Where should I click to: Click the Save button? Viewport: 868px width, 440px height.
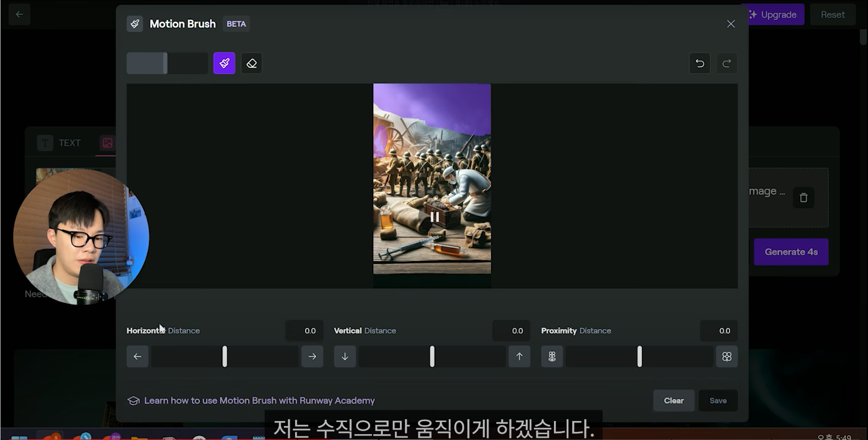pyautogui.click(x=718, y=401)
